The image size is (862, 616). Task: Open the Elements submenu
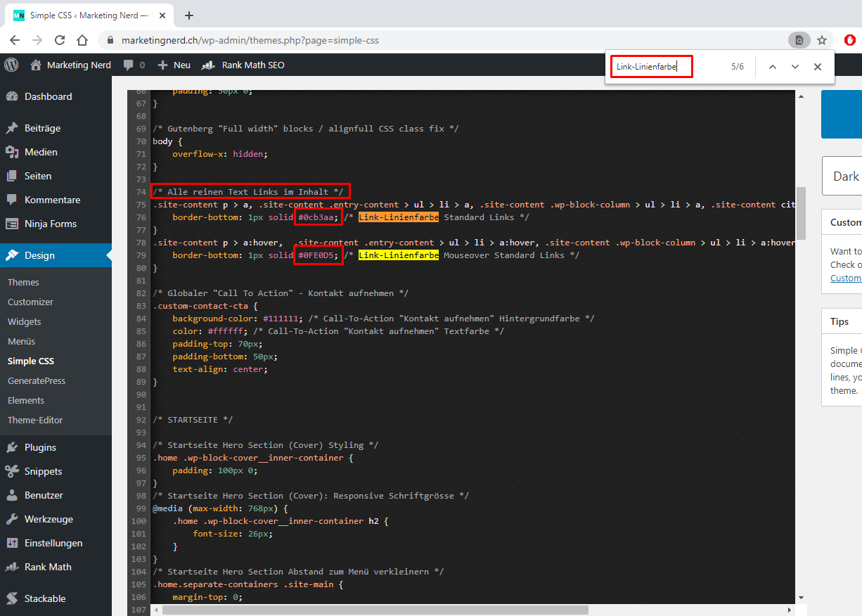[26, 400]
